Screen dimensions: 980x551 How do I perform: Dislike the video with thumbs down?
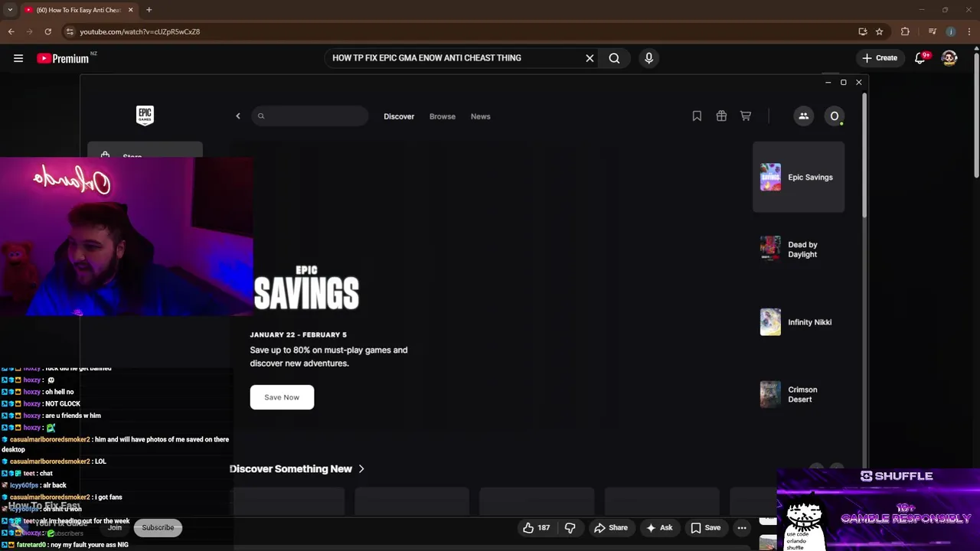[x=570, y=528]
